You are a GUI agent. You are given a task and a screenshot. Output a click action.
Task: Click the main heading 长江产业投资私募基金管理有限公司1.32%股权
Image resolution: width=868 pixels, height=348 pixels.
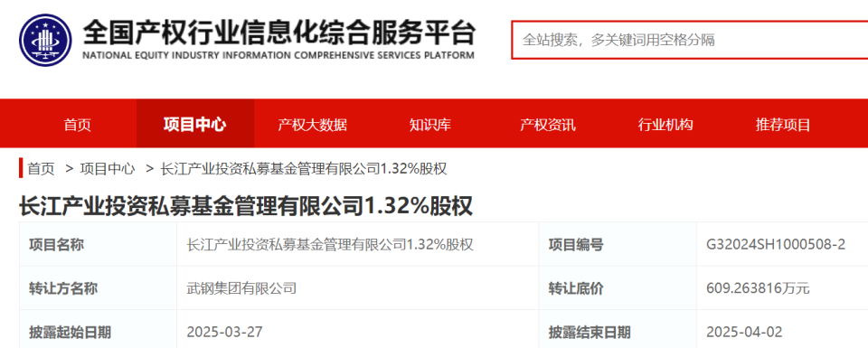click(x=246, y=206)
